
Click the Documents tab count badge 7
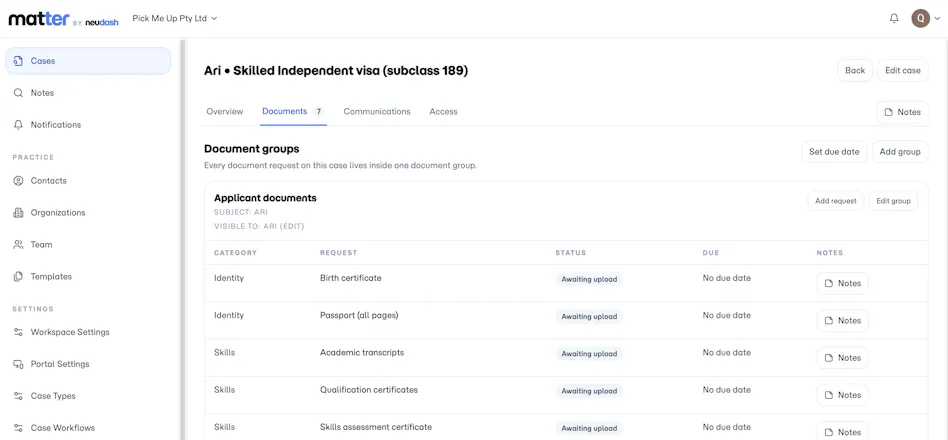(319, 112)
